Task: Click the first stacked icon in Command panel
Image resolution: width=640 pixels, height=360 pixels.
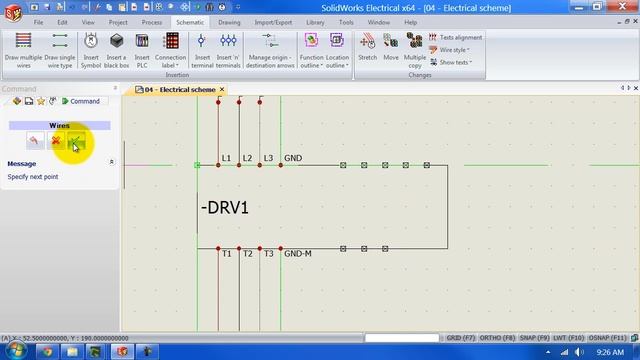Action: click(16, 101)
